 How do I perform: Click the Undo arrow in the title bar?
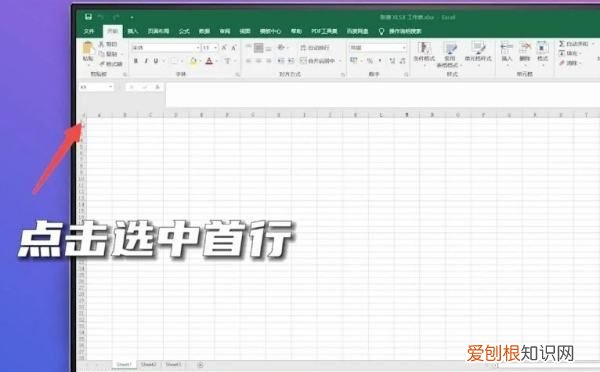[x=101, y=17]
